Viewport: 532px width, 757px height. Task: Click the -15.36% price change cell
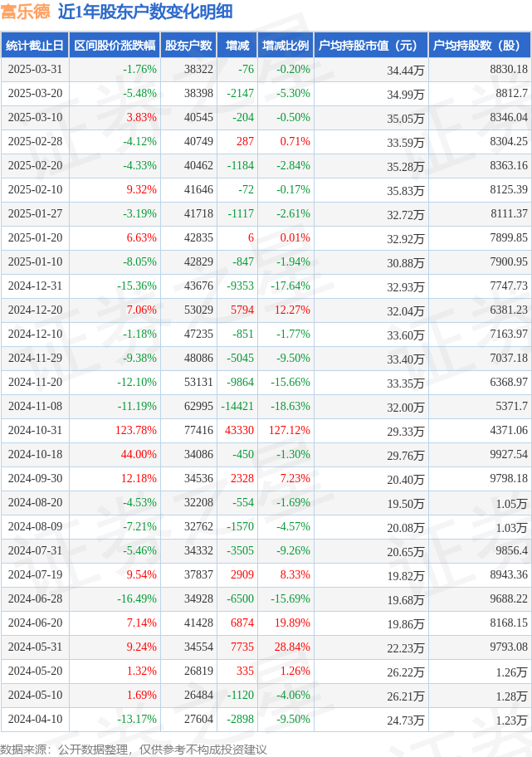coord(137,286)
